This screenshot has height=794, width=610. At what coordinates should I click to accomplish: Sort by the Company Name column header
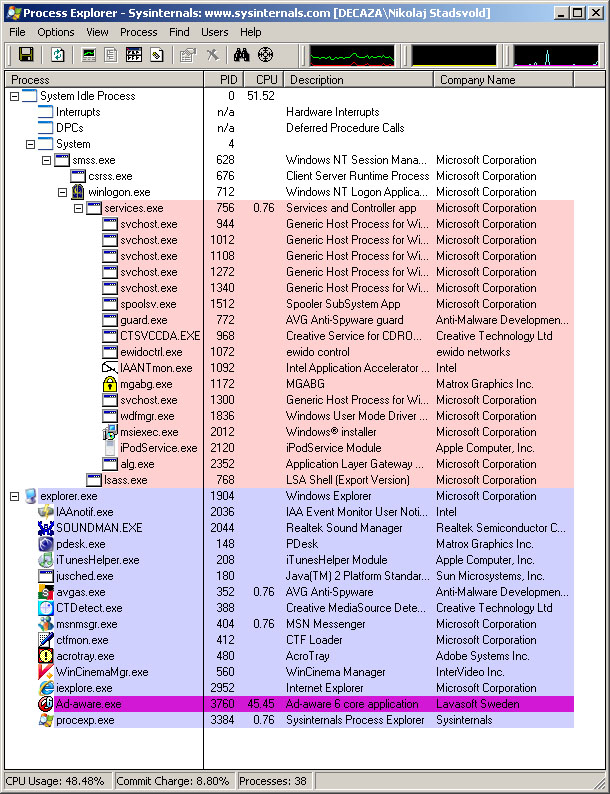pos(504,80)
